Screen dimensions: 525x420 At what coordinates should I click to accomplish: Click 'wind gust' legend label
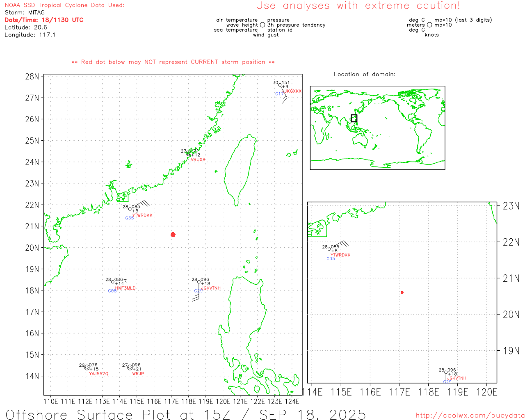coord(266,35)
